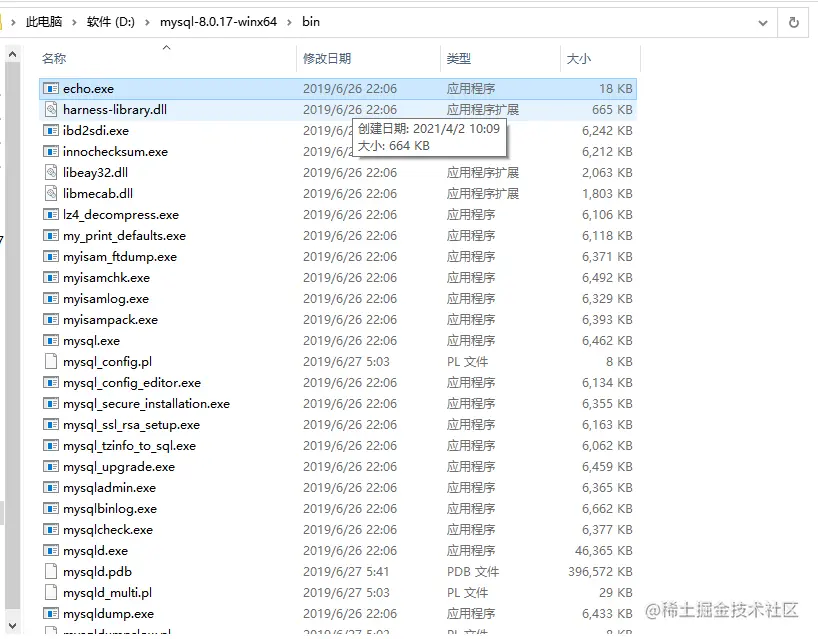Click the 29 KB size value

(x=616, y=593)
